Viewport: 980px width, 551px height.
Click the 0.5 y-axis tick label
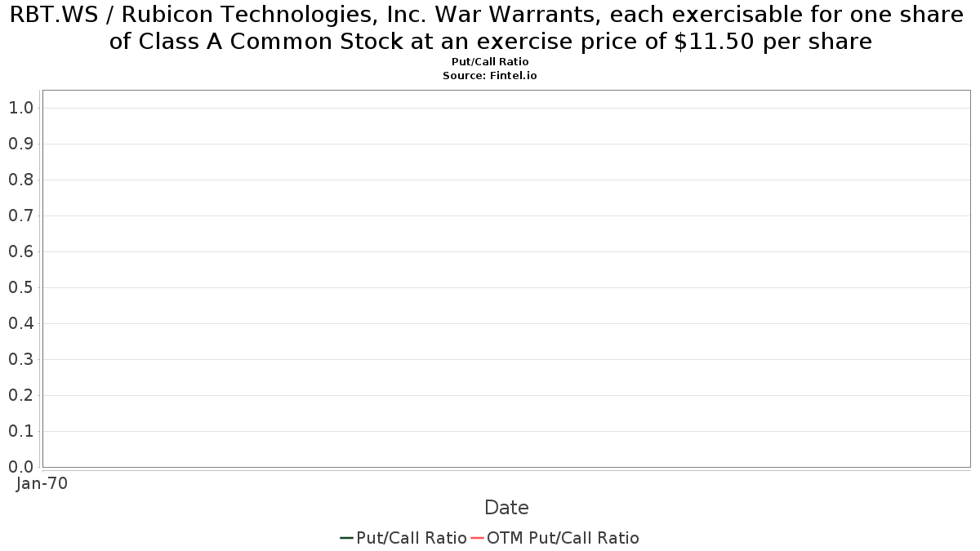pyautogui.click(x=20, y=287)
